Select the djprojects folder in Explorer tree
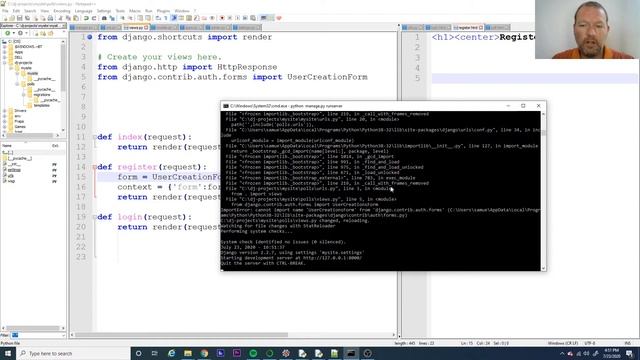The width and height of the screenshot is (640, 360). point(23,63)
